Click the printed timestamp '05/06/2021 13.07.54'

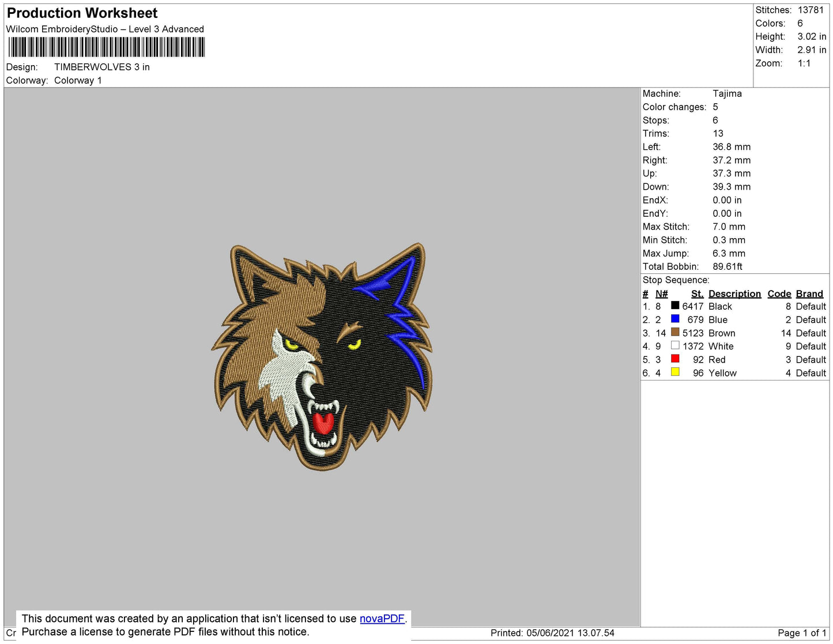(x=570, y=633)
